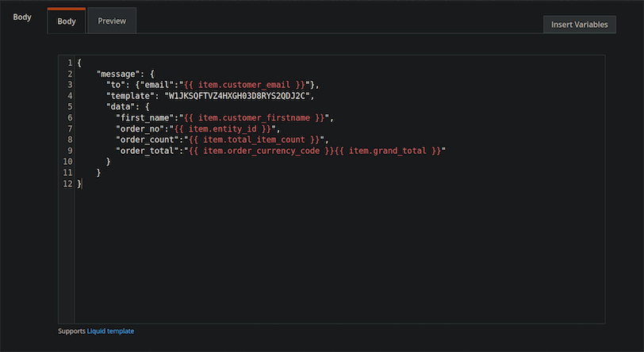Viewport: 644px width, 352px height.
Task: Click the {{ item.total_item_count }} variable
Action: [x=255, y=140]
